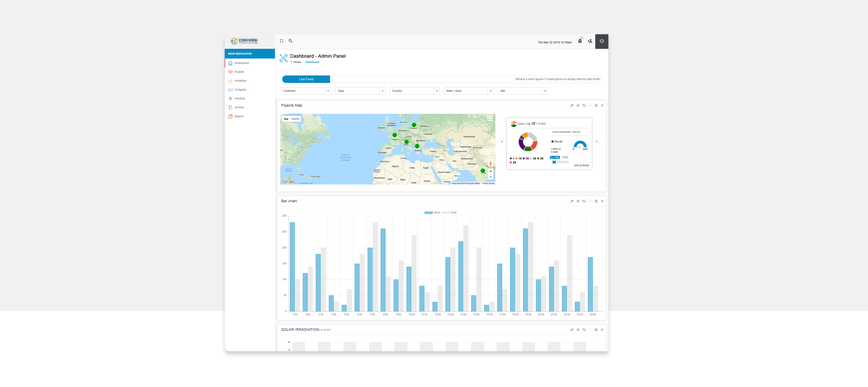Select Predicto from main navigation
The image size is (868, 387).
tap(240, 99)
